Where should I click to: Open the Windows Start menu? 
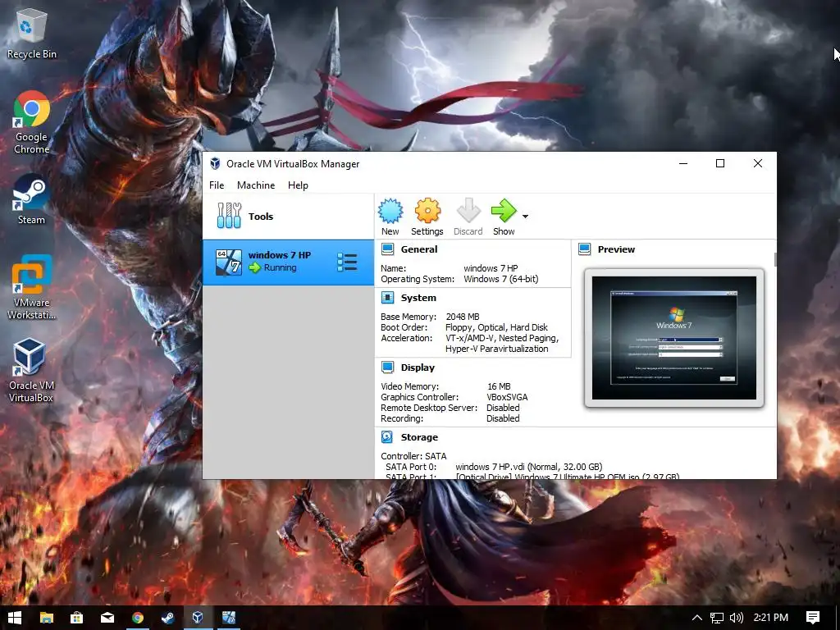tap(15, 618)
